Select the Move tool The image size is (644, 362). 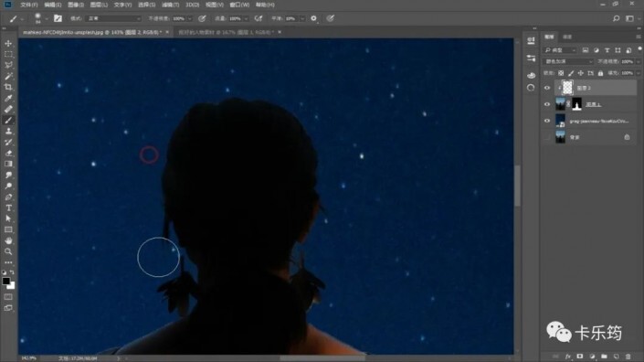(x=8, y=43)
